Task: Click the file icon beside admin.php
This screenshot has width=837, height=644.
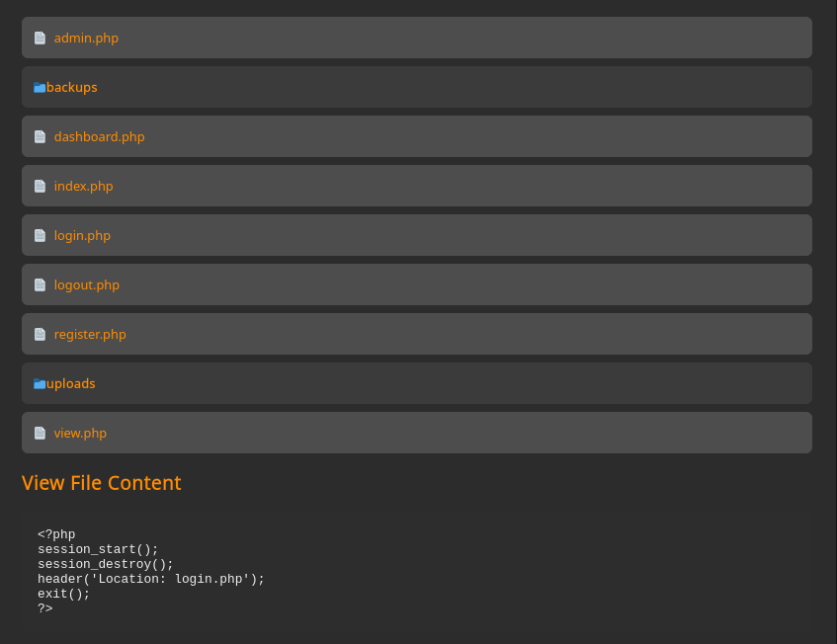Action: tap(41, 38)
